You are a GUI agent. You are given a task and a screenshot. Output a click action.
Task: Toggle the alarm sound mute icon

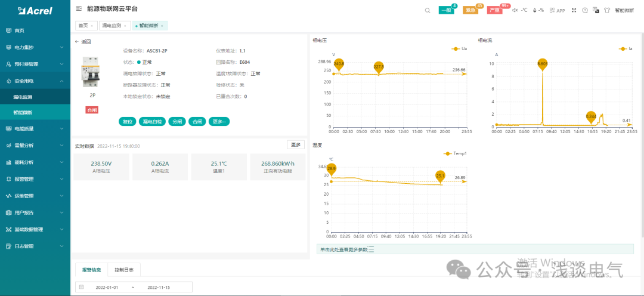coord(515,10)
